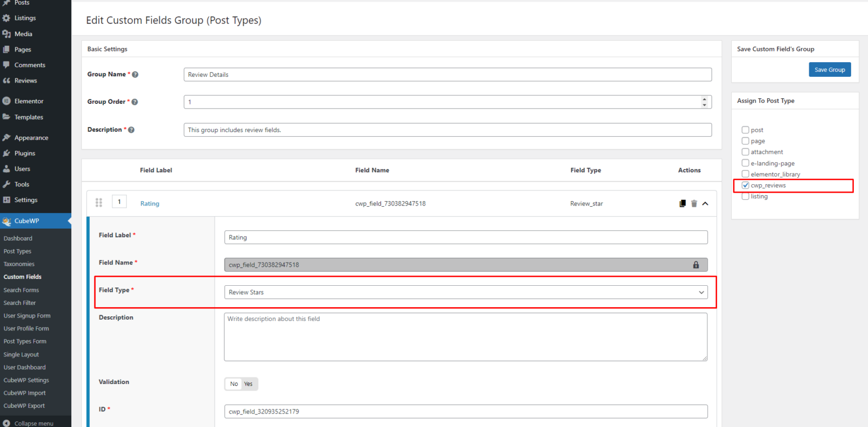Open Search Forms from CubeWP menu
Screen dimensions: 868x427
(x=21, y=290)
